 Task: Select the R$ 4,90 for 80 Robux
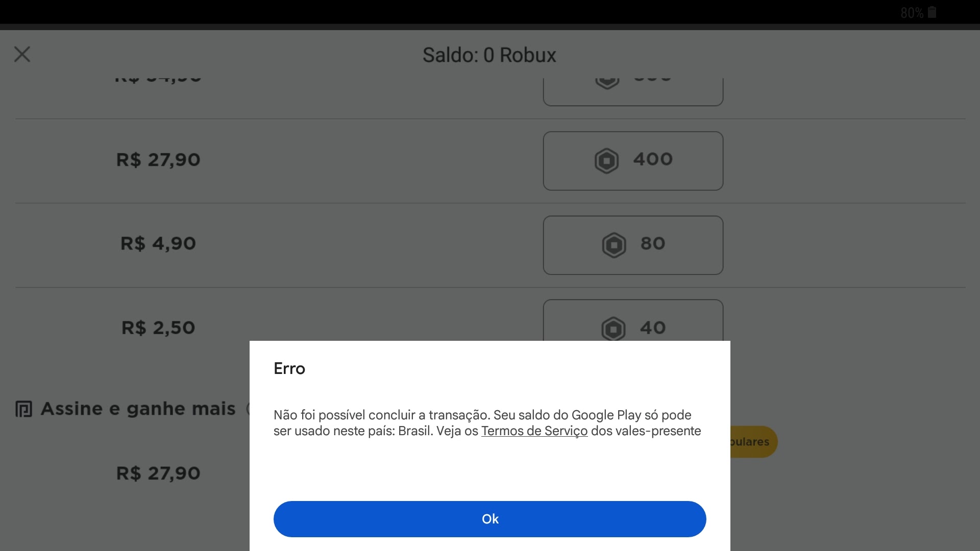pyautogui.click(x=633, y=244)
